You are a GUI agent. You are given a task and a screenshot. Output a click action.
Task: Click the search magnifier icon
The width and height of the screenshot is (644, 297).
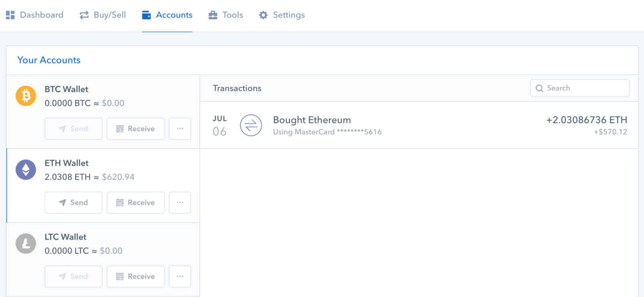click(x=539, y=88)
